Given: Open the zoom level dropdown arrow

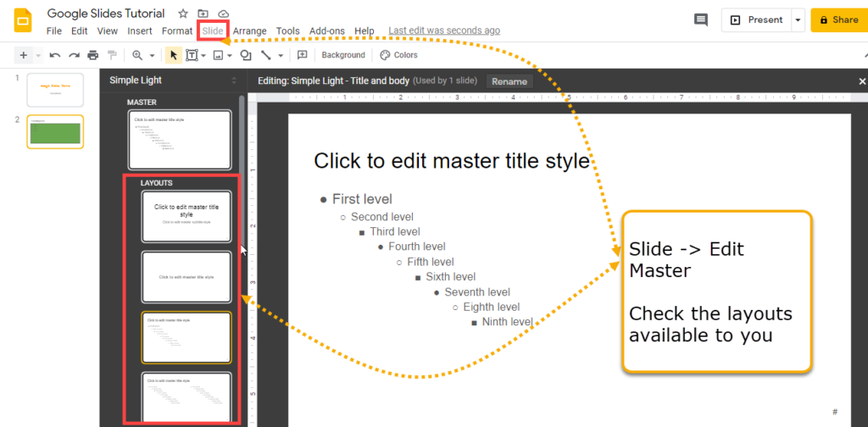Looking at the screenshot, I should tap(152, 55).
